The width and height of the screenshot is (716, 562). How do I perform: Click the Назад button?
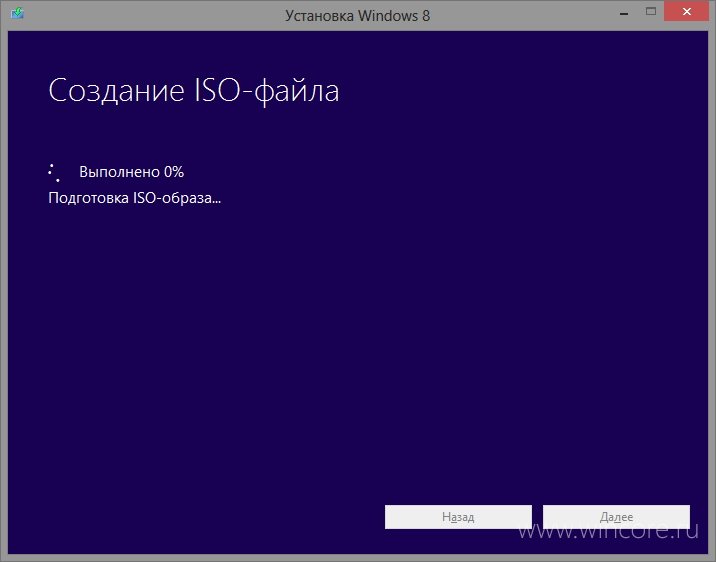458,517
